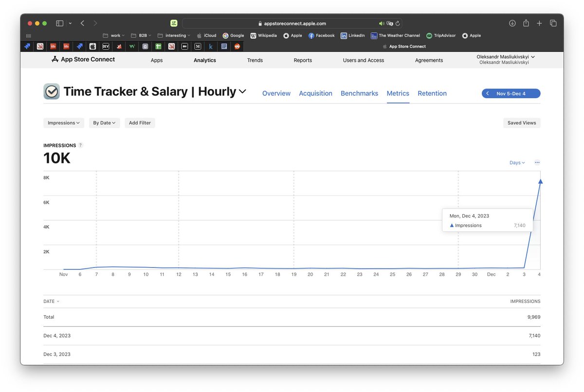
Task: Click the Time Tracker app icon
Action: [x=52, y=91]
